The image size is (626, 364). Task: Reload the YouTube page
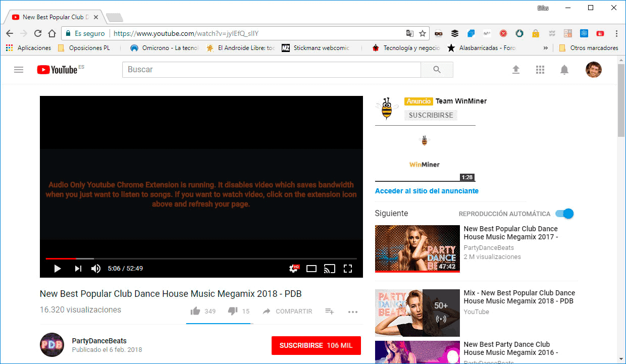[37, 33]
